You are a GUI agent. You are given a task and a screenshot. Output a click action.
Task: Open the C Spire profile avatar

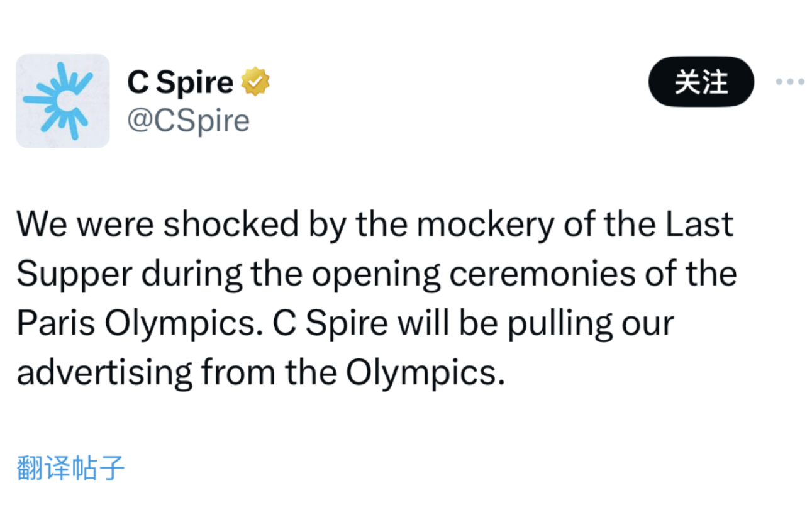coord(62,101)
